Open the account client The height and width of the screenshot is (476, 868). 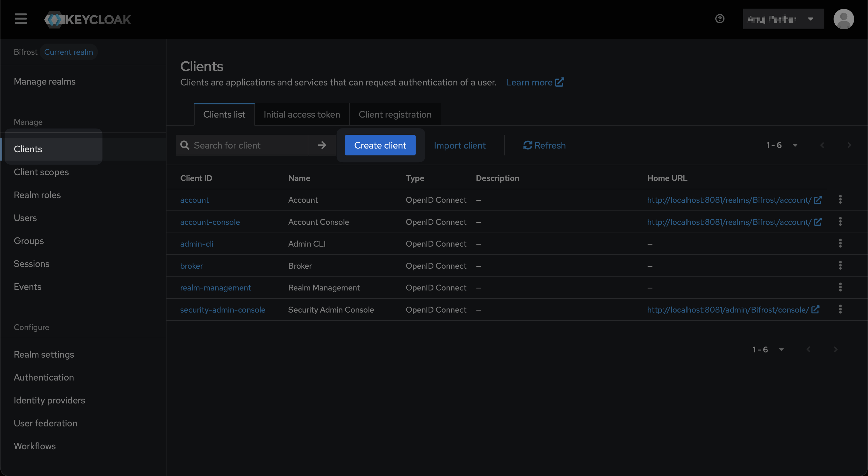pyautogui.click(x=194, y=200)
